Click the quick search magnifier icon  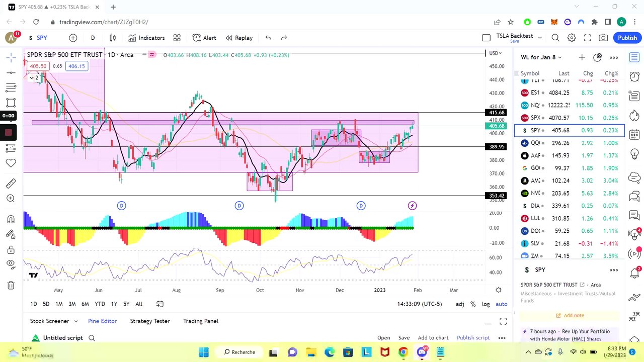pyautogui.click(x=555, y=38)
